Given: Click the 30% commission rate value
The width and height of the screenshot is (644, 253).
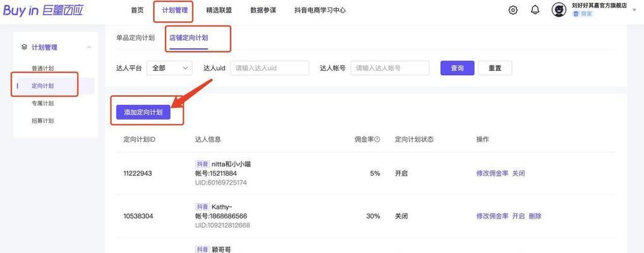Looking at the screenshot, I should point(374,216).
